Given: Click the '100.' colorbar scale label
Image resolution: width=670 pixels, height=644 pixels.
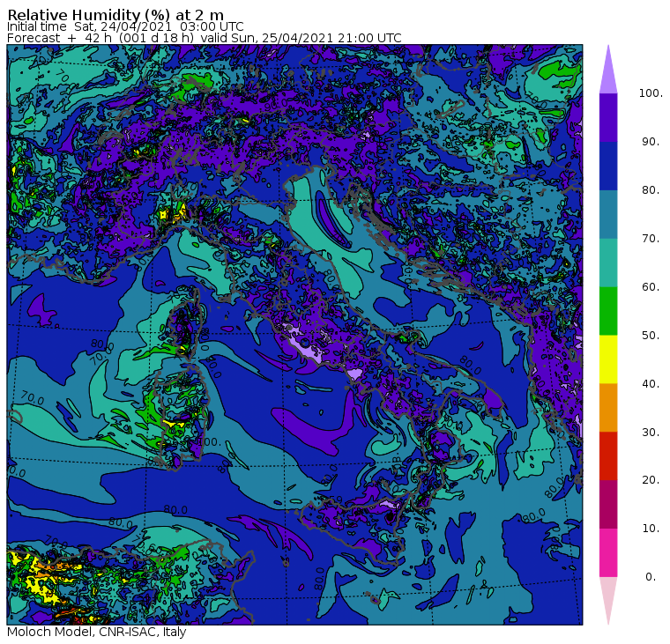Looking at the screenshot, I should 651,93.
